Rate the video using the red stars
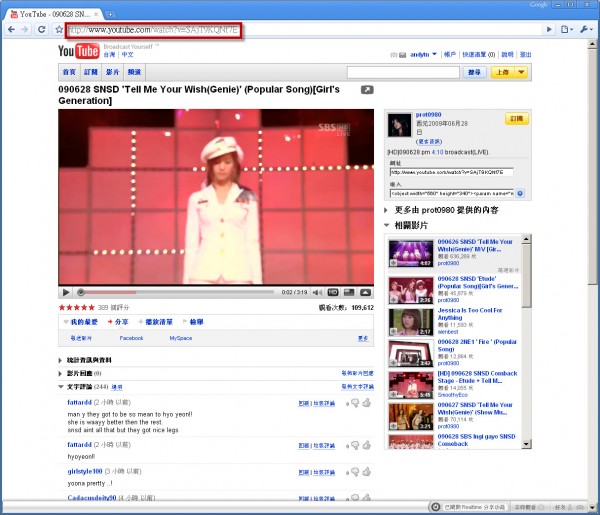Viewport: 600px width, 515px height. [x=77, y=307]
